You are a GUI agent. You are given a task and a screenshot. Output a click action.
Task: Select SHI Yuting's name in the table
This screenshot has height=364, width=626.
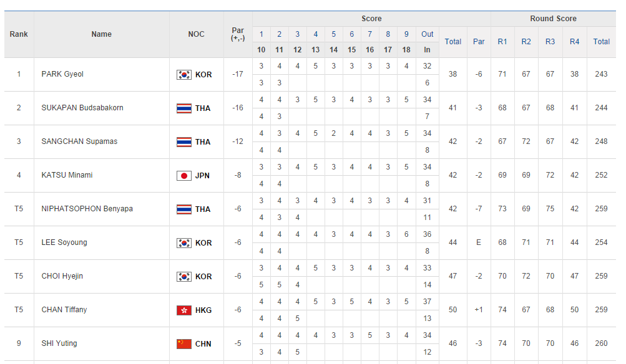point(59,343)
